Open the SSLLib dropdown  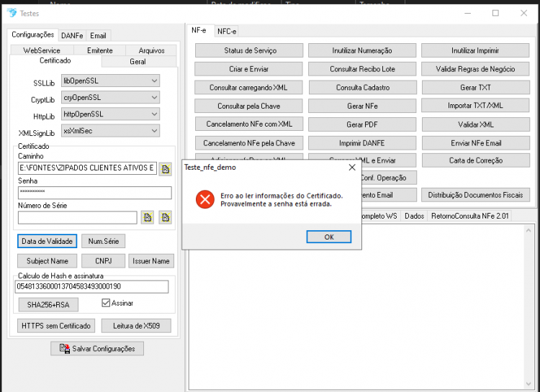(110, 81)
